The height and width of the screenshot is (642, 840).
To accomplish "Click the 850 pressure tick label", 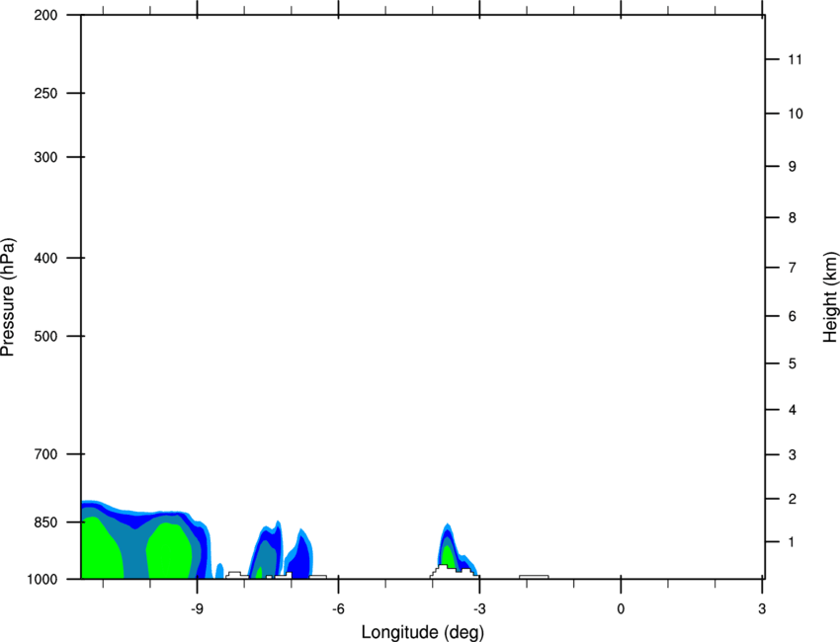I will click(x=45, y=522).
